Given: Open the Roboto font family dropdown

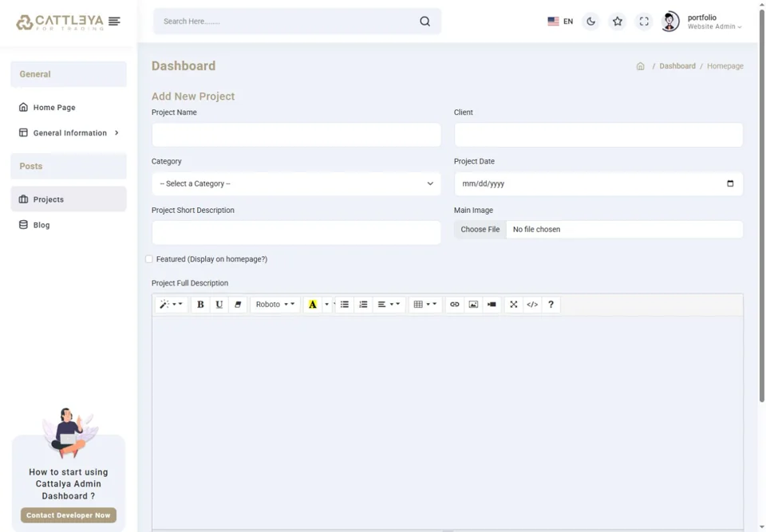Looking at the screenshot, I should pyautogui.click(x=275, y=305).
